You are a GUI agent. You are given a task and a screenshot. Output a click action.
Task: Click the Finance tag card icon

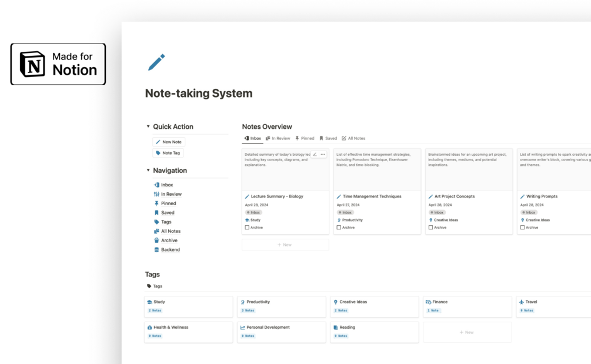[428, 302]
